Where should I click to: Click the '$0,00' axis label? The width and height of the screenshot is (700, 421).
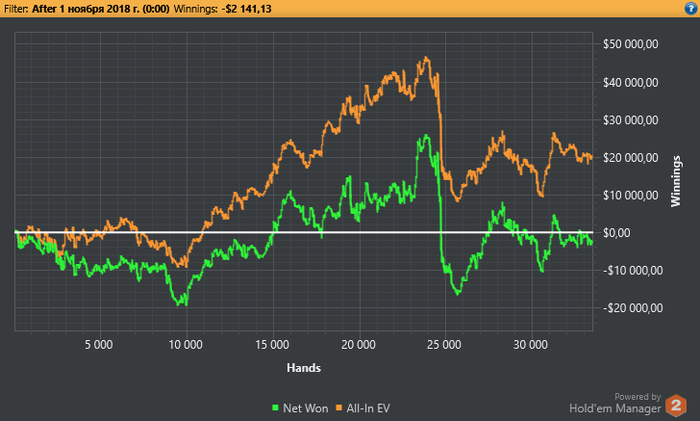pos(617,233)
